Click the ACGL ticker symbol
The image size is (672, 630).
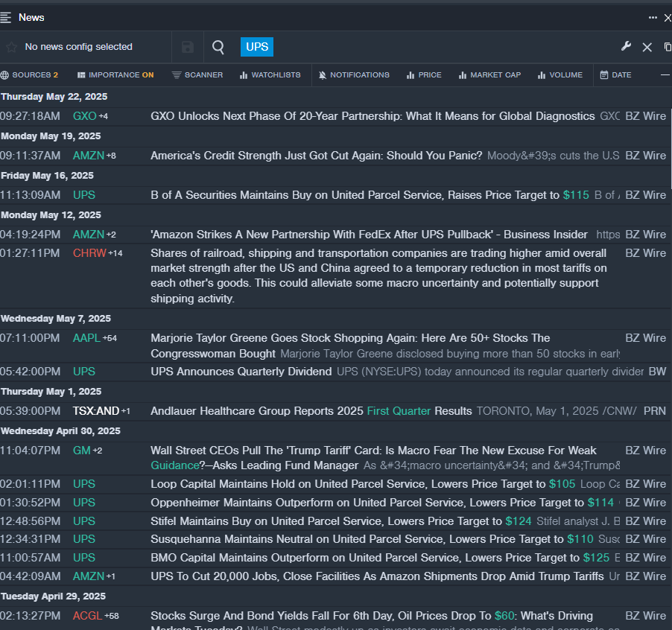(x=87, y=615)
